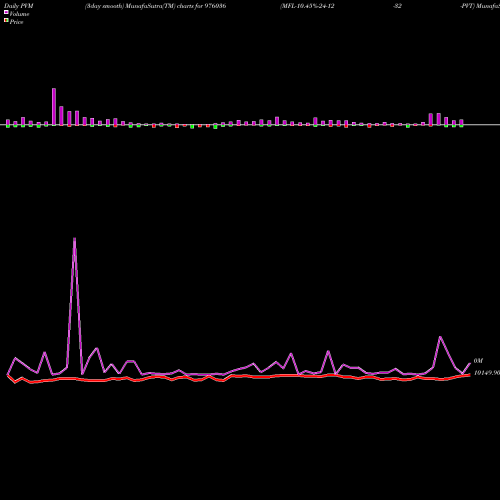Click the red-green Price legend swatch
The width and height of the screenshot is (500, 500).
tap(6, 21)
